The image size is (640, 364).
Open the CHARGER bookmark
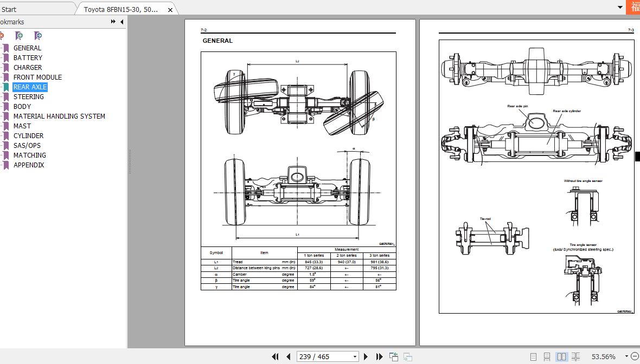pyautogui.click(x=28, y=67)
